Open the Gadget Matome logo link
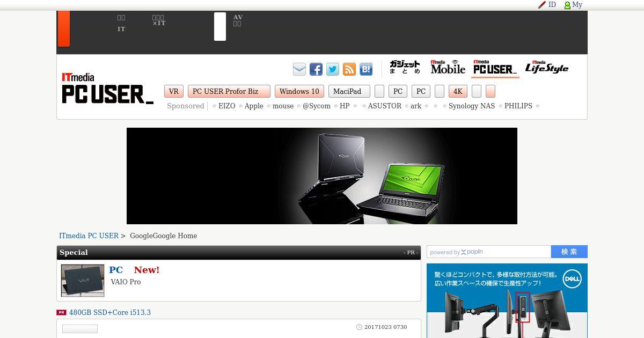The width and height of the screenshot is (644, 338). coord(405,67)
